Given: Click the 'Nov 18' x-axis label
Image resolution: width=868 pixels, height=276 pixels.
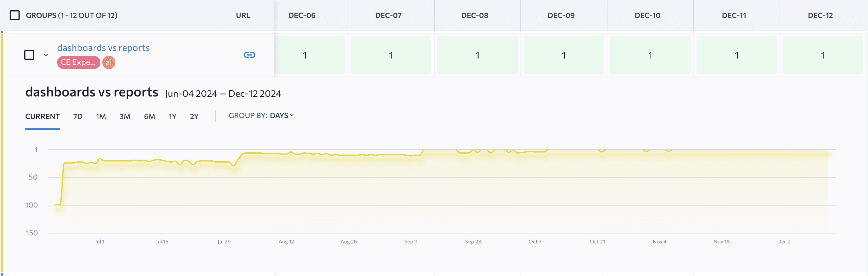Looking at the screenshot, I should click(721, 242).
